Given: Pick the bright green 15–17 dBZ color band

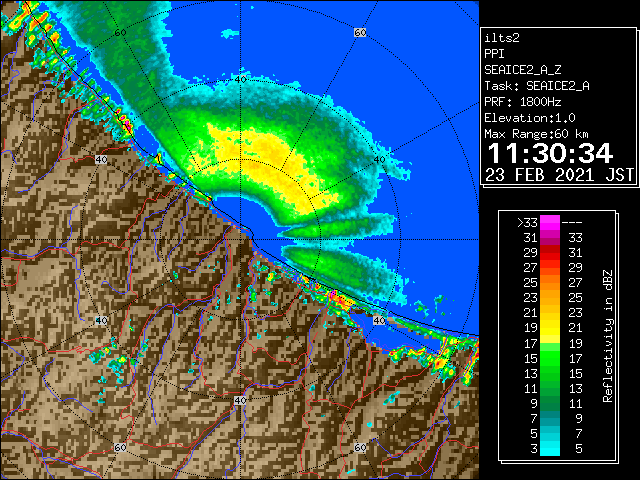Looking at the screenshot, I should (x=550, y=358).
